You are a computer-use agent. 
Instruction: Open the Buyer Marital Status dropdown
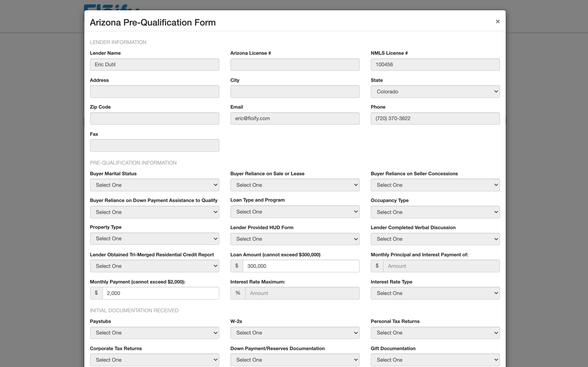[154, 185]
